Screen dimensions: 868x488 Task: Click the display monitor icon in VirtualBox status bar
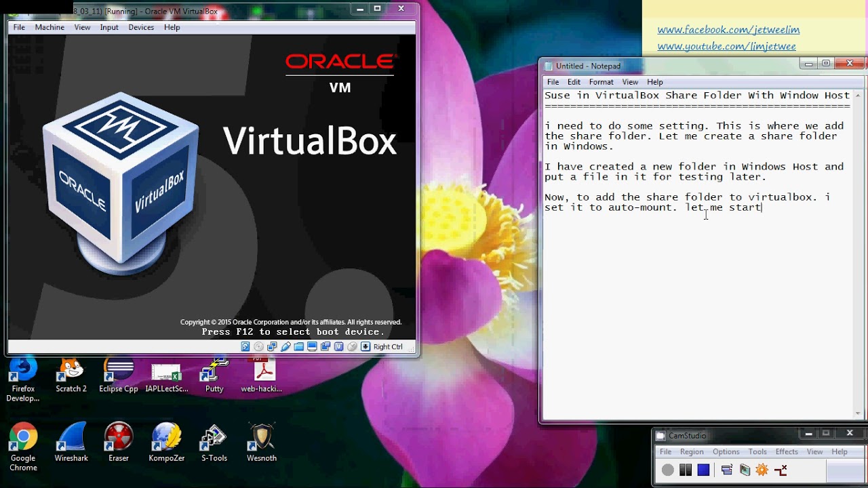click(x=312, y=346)
